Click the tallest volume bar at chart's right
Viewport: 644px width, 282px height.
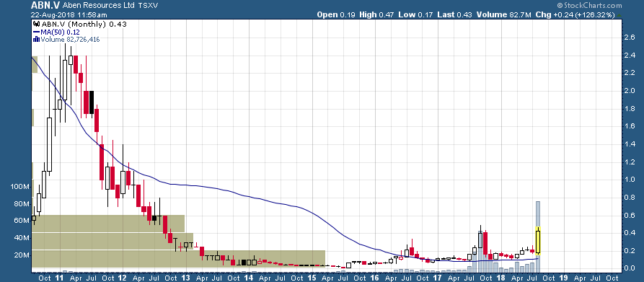point(537,237)
